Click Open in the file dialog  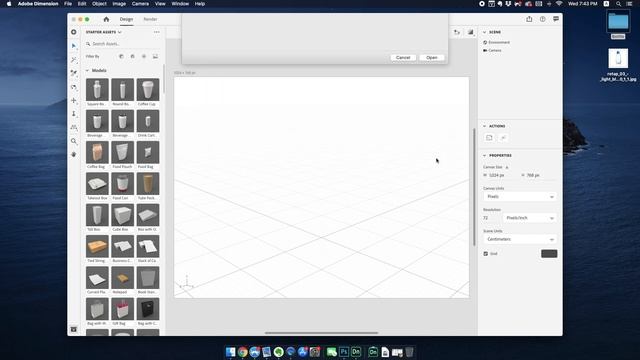[x=431, y=58]
